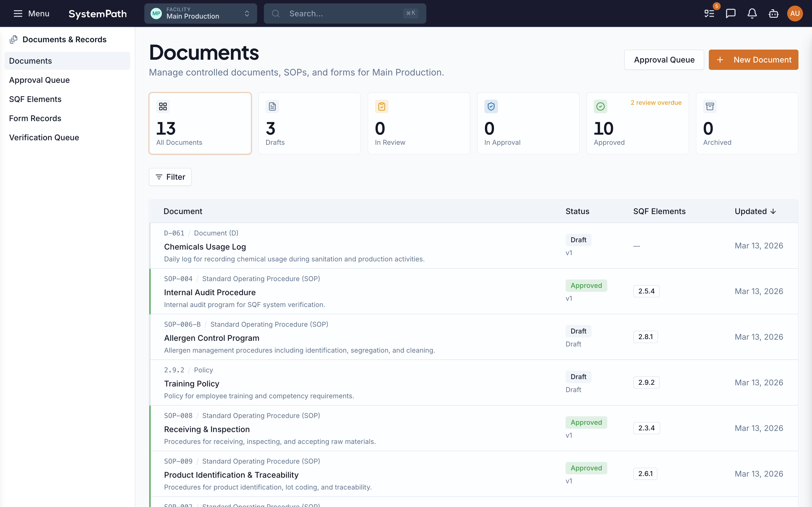Open the task checklist icon with badge

click(x=709, y=14)
